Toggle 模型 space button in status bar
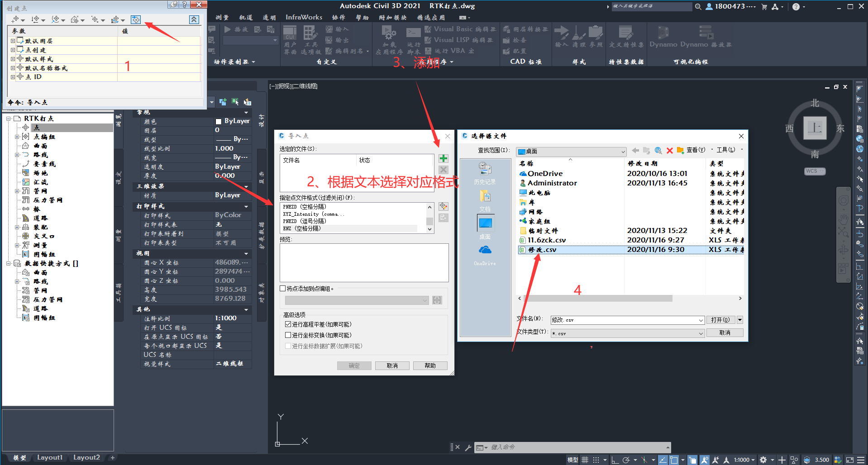This screenshot has height=465, width=868. [573, 460]
